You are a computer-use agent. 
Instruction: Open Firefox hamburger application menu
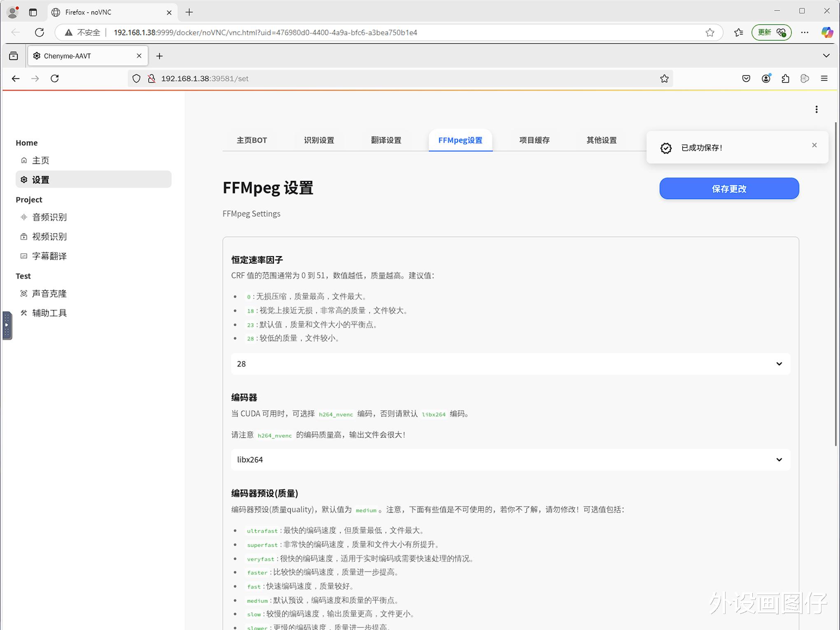[824, 79]
